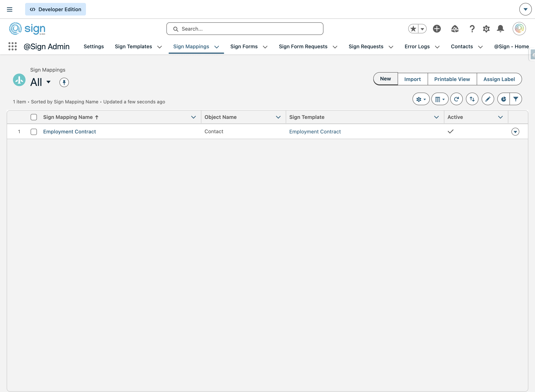Expand the All list view selector
The width and height of the screenshot is (535, 392).
pos(48,82)
